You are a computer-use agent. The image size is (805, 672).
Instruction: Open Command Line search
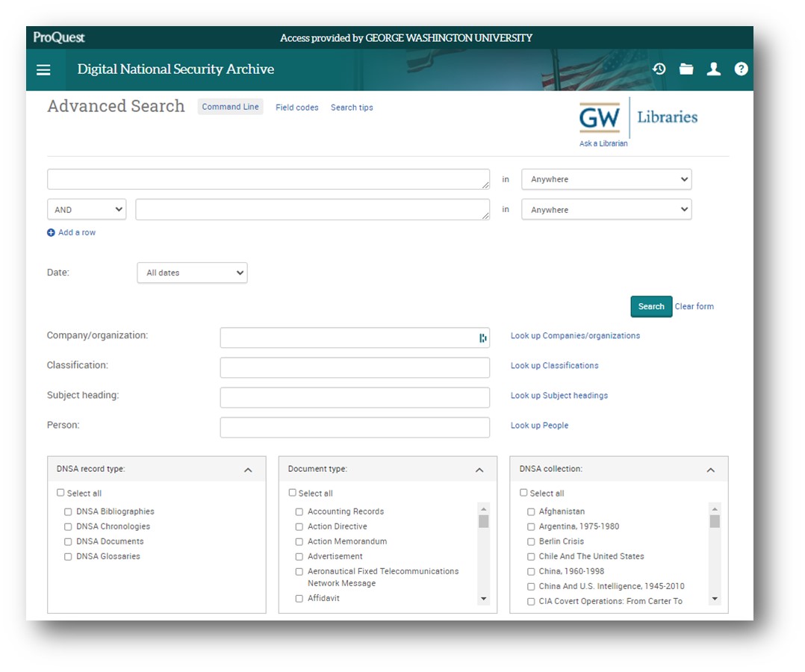(230, 107)
